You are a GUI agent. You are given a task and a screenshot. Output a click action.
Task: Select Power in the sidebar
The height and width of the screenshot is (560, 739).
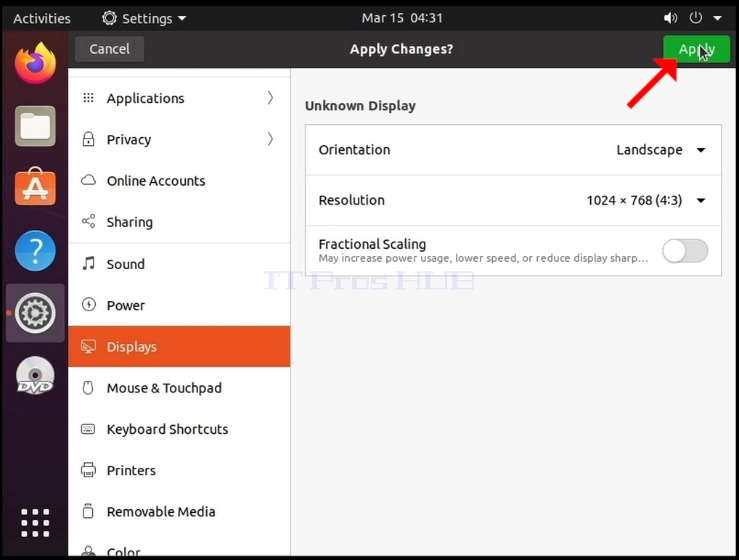(x=179, y=305)
